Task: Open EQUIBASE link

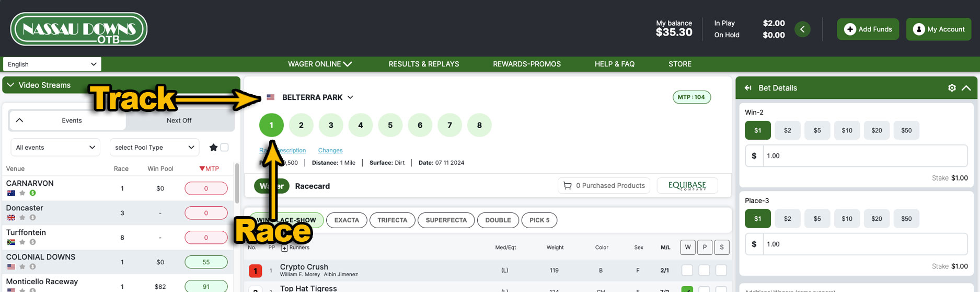Action: [x=687, y=186]
